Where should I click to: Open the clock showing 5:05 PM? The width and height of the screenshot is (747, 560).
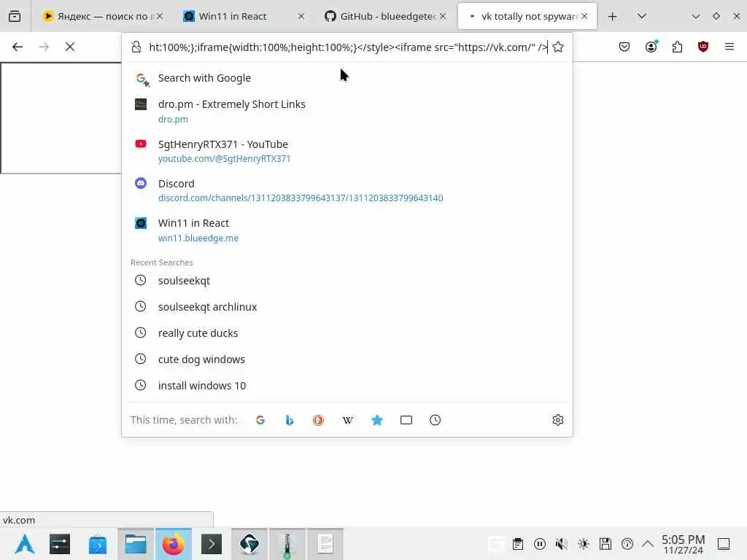[x=683, y=544]
